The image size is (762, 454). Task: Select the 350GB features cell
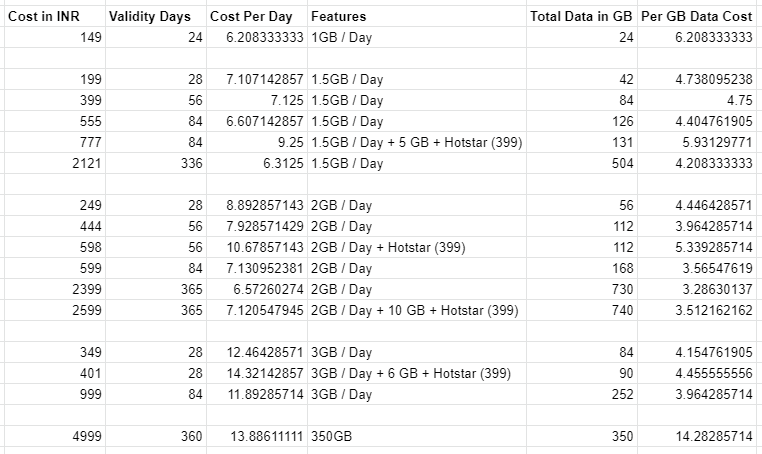point(417,436)
